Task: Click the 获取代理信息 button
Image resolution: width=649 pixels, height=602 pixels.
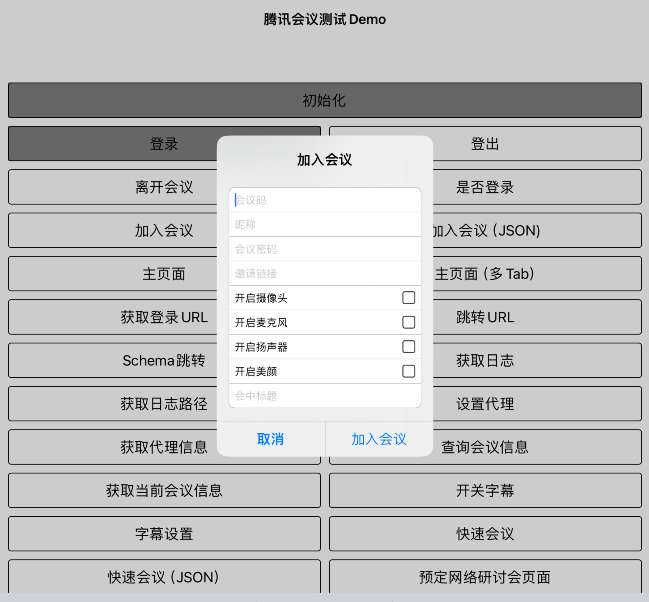Action: coord(164,447)
